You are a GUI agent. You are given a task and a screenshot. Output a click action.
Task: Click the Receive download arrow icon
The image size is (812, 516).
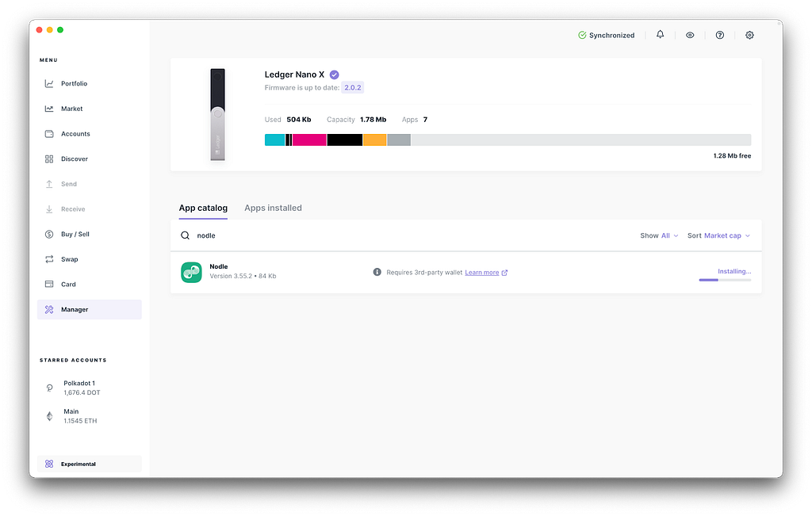tap(49, 209)
